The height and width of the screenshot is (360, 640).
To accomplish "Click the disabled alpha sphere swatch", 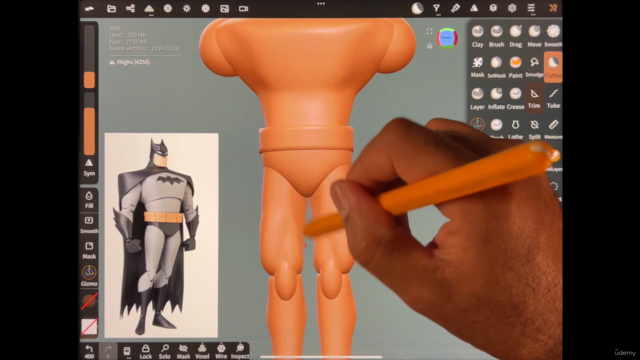I will click(89, 301).
